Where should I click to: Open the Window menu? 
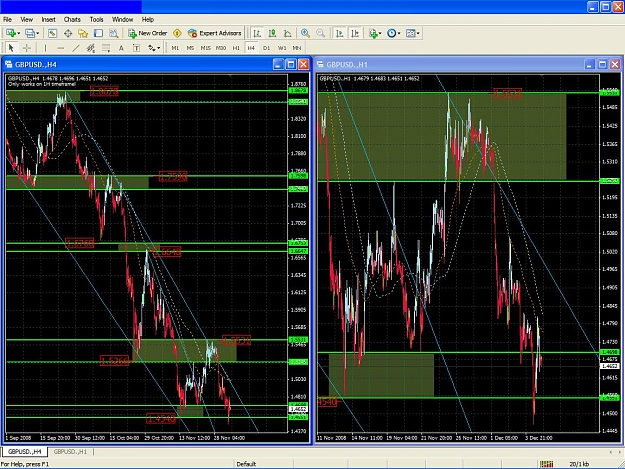click(122, 20)
